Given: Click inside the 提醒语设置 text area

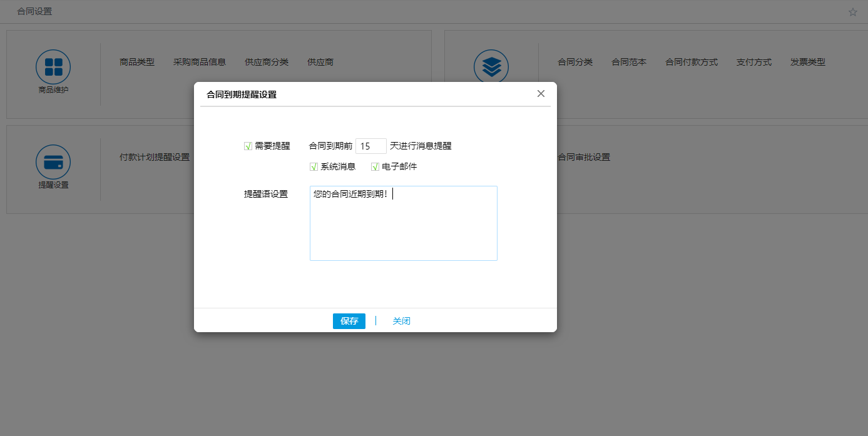Looking at the screenshot, I should [x=404, y=223].
